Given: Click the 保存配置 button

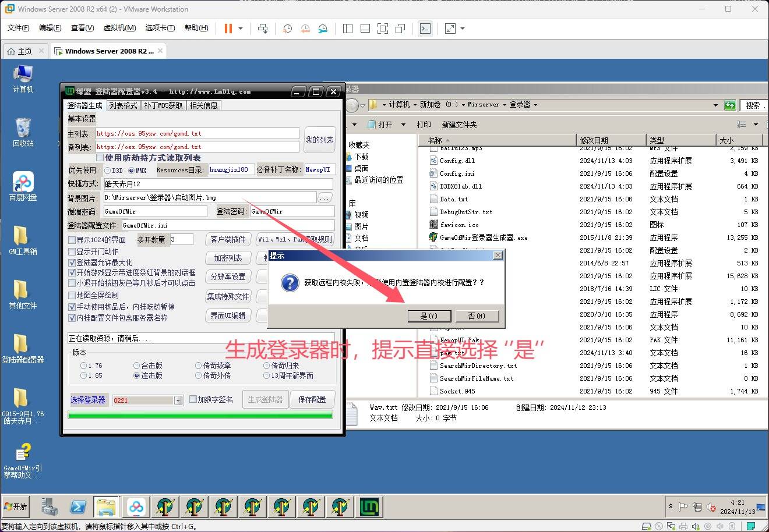Looking at the screenshot, I should [312, 399].
